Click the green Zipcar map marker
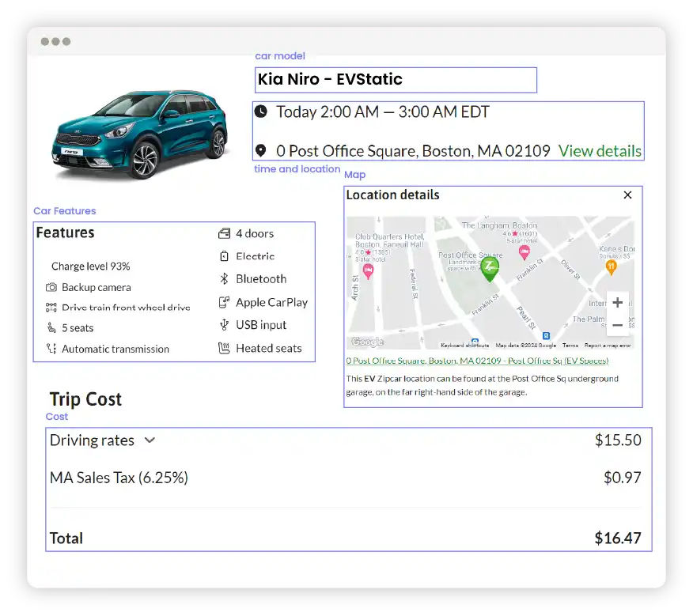Screen dimensions: 693x616 coord(490,270)
